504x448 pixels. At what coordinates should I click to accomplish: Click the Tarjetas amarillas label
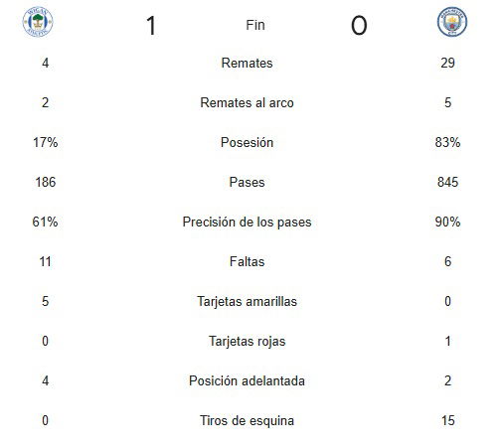pyautogui.click(x=247, y=301)
